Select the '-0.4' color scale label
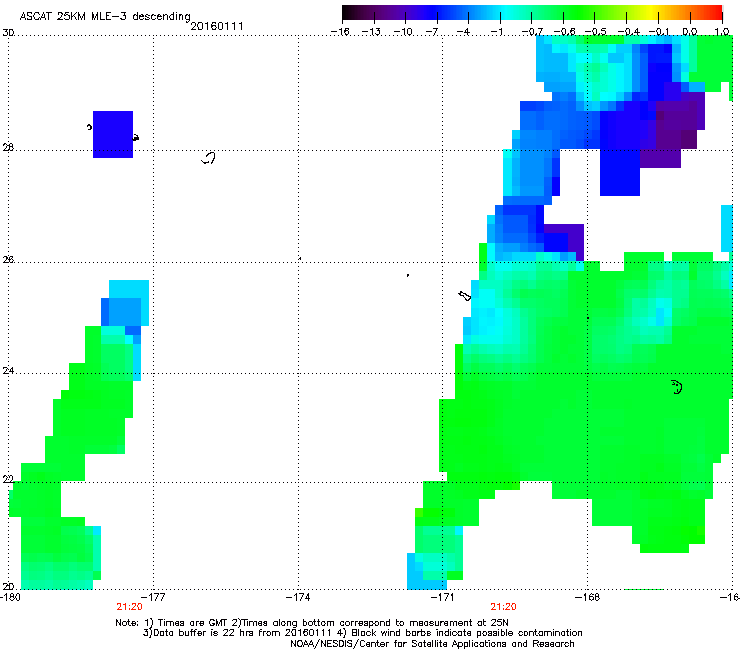740x650 pixels. coord(629,32)
